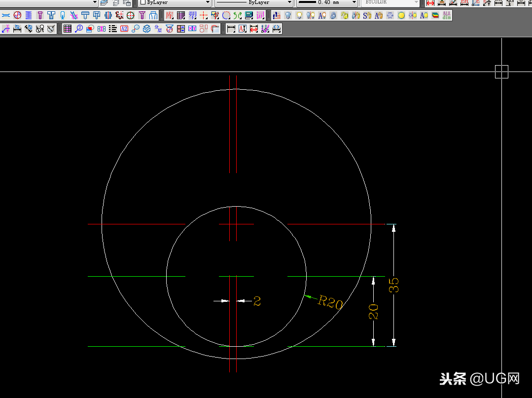This screenshot has height=398, width=532.
Task: Open the 0.40 mm lineweight dropdown
Action: point(327,2)
